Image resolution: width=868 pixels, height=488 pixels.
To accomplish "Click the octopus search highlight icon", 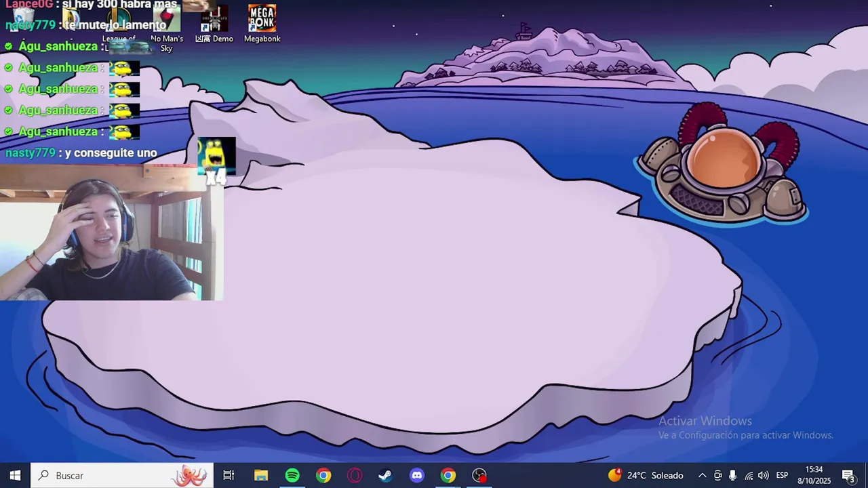I will (x=190, y=476).
